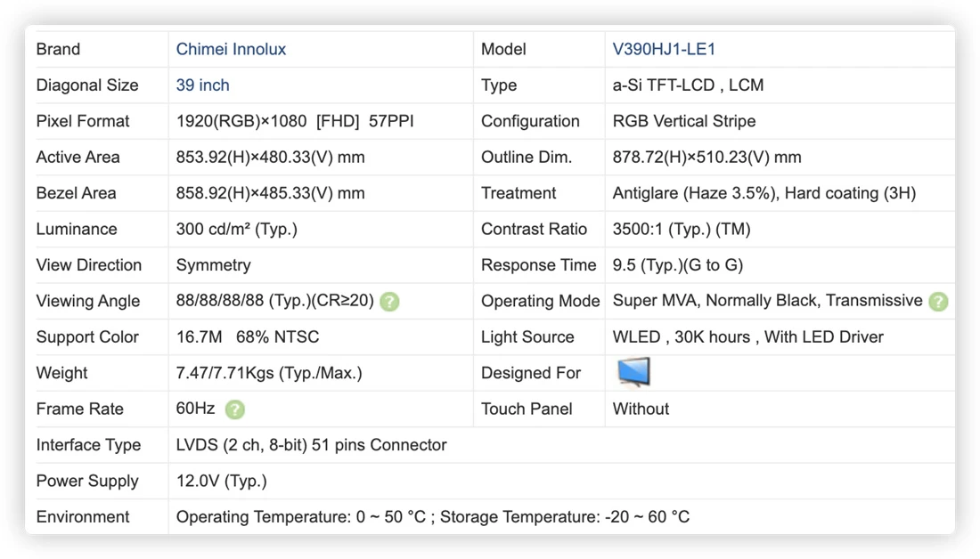This screenshot has height=559, width=980.
Task: Click the 7.47/7.71Kgs weight value
Action: point(269,374)
